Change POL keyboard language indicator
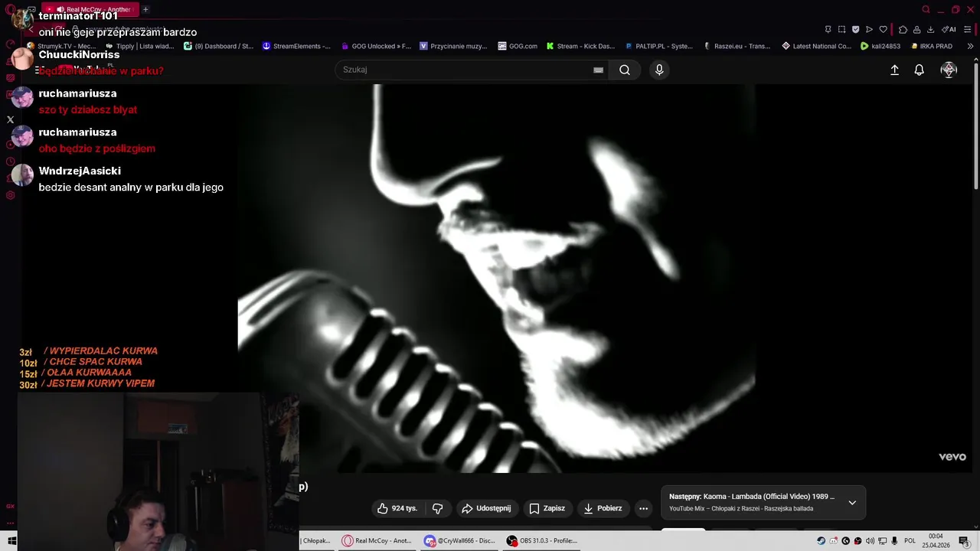This screenshot has height=551, width=980. (910, 541)
